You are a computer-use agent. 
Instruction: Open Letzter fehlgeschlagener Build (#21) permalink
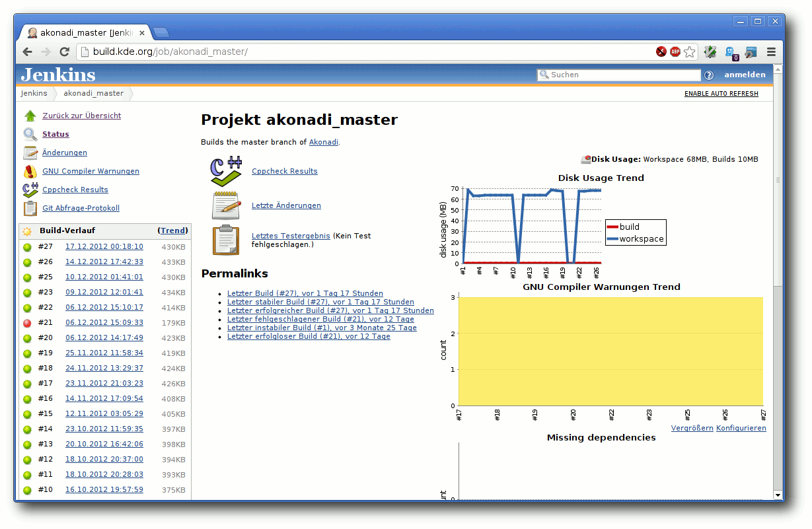(x=320, y=319)
